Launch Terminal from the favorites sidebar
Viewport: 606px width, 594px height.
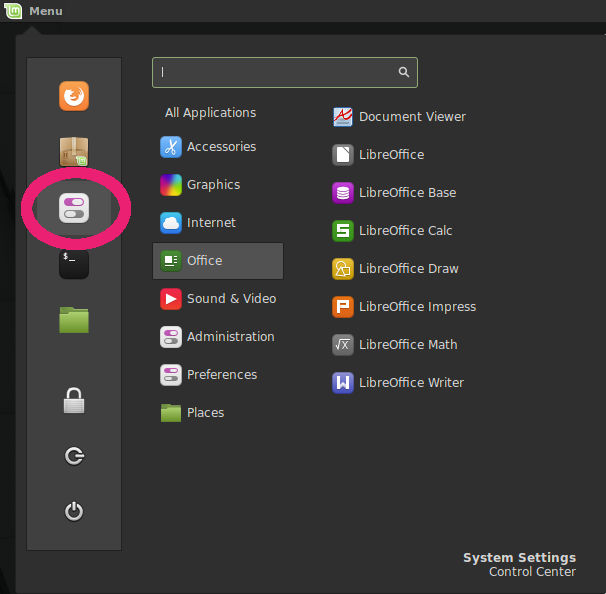coord(74,264)
